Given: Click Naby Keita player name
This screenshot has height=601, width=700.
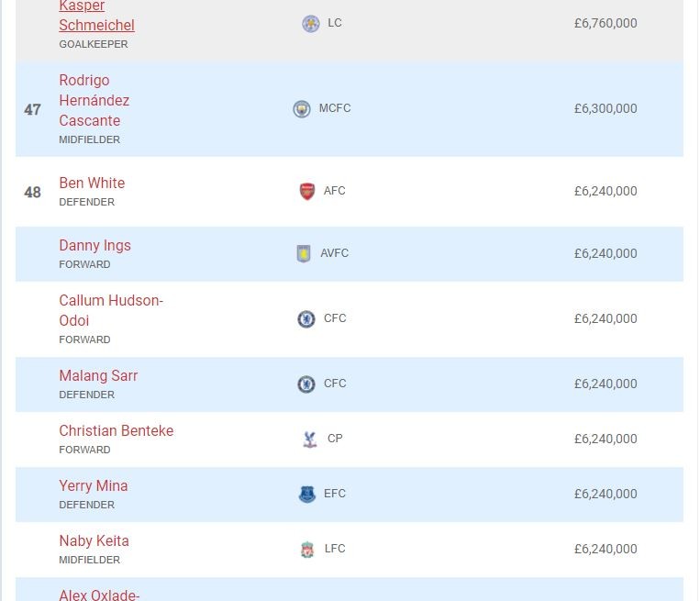Looking at the screenshot, I should 94,540.
